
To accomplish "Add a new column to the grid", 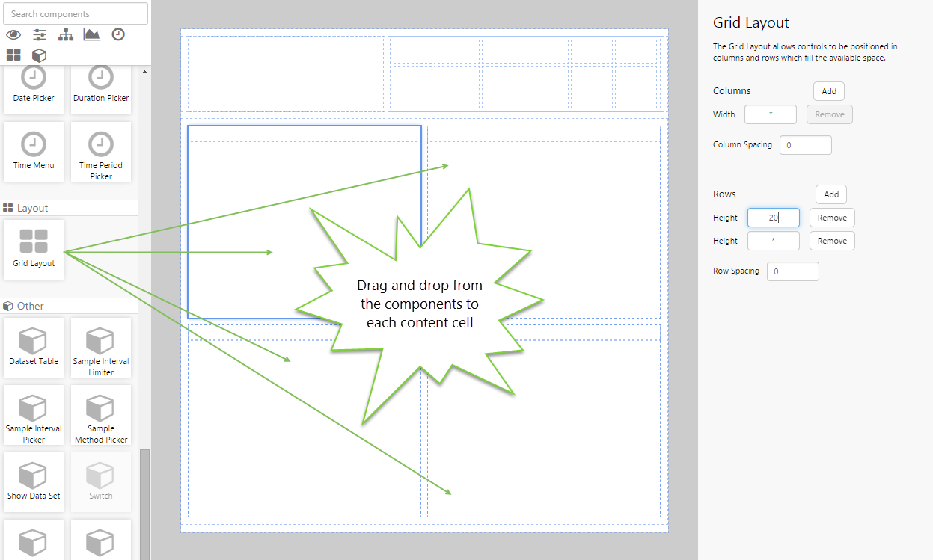I will tap(828, 91).
